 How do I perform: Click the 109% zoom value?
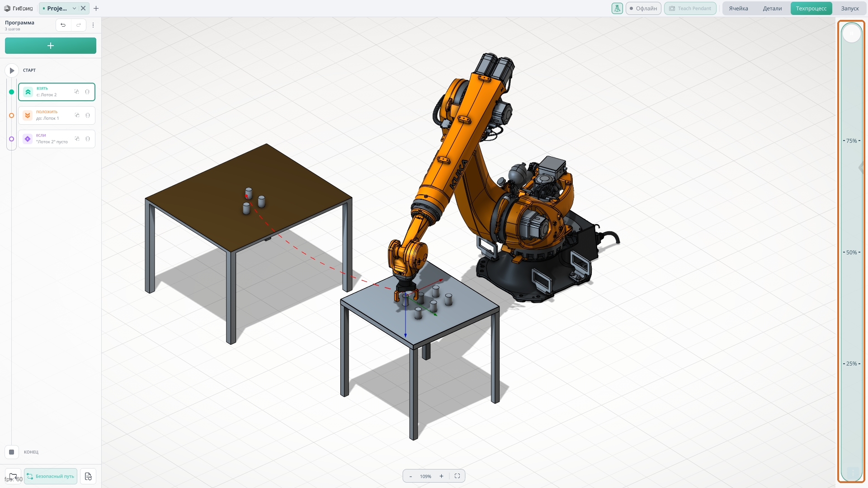point(425,476)
